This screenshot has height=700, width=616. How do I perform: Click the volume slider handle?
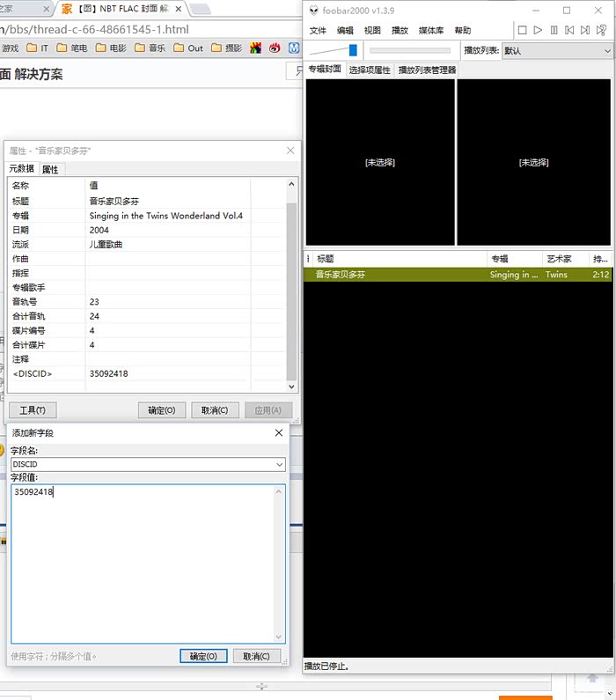(353, 50)
